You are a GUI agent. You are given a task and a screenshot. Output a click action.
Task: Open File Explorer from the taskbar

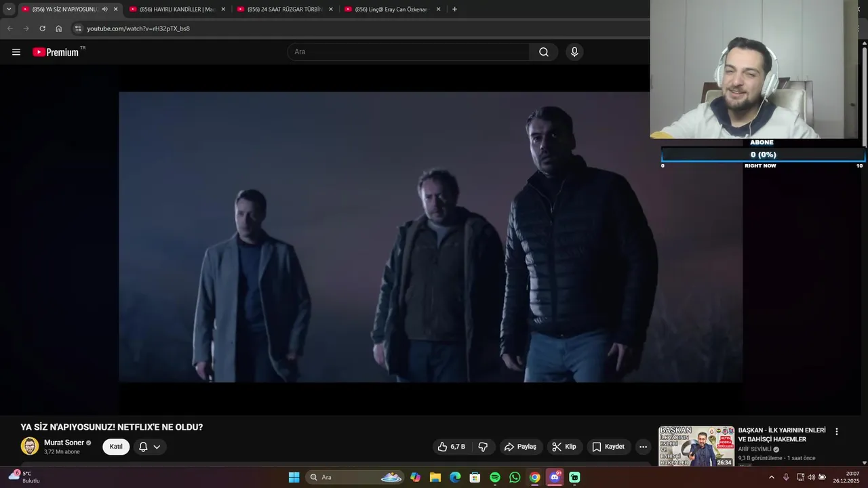(435, 477)
